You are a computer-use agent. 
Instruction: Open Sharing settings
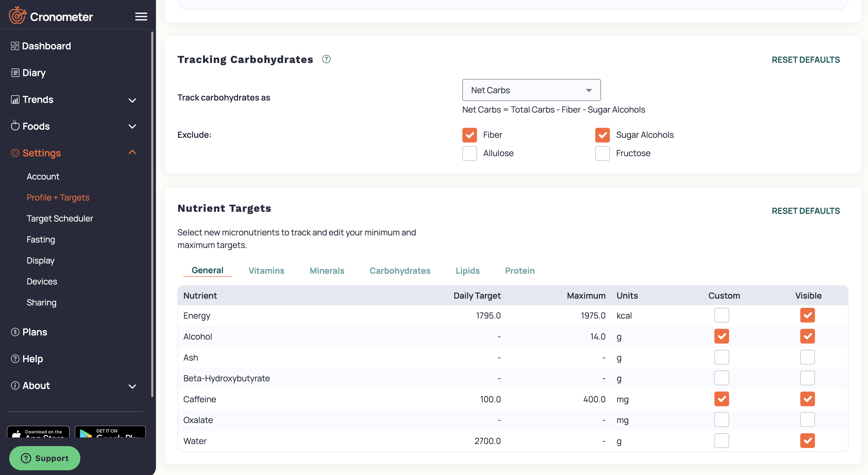(41, 303)
